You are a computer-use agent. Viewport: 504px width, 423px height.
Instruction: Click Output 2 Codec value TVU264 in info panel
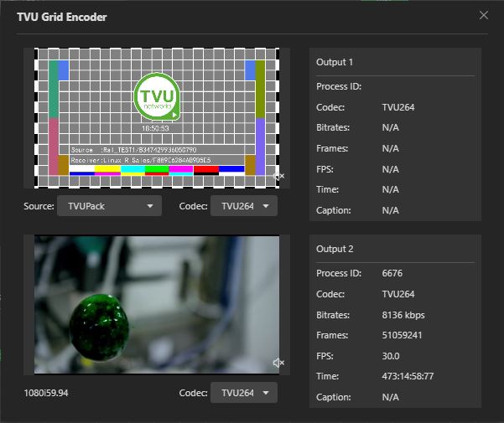point(398,294)
